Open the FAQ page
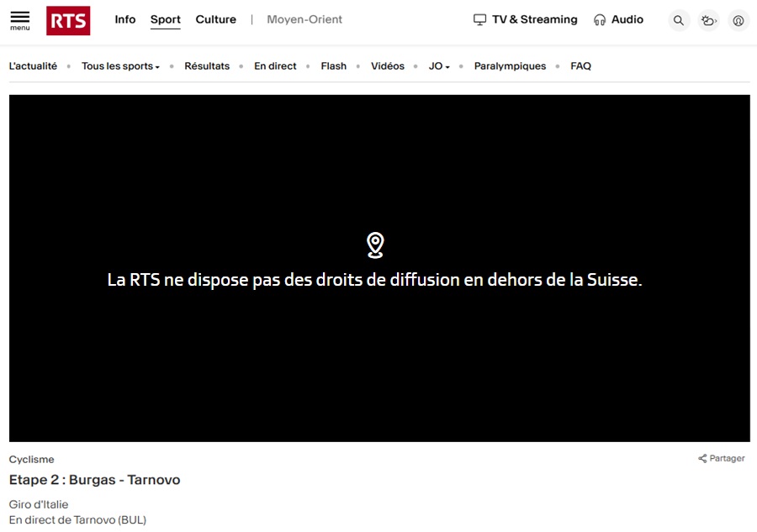This screenshot has width=757, height=532. point(580,66)
